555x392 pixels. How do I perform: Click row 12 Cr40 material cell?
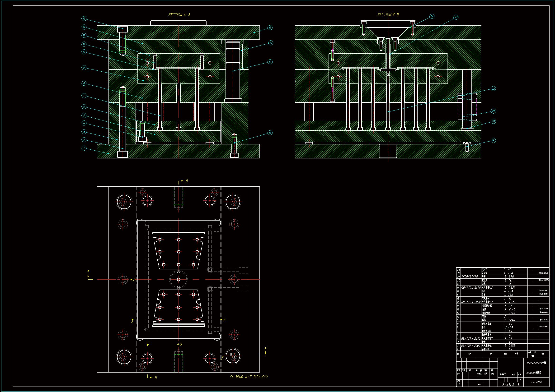coord(512,309)
